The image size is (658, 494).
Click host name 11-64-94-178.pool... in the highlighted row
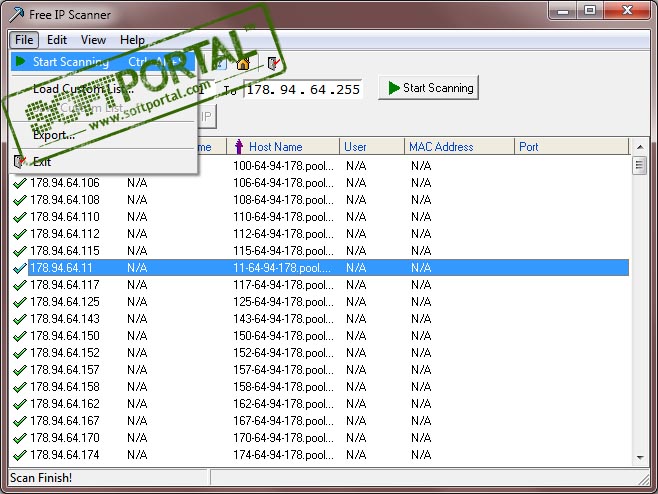[x=282, y=268]
